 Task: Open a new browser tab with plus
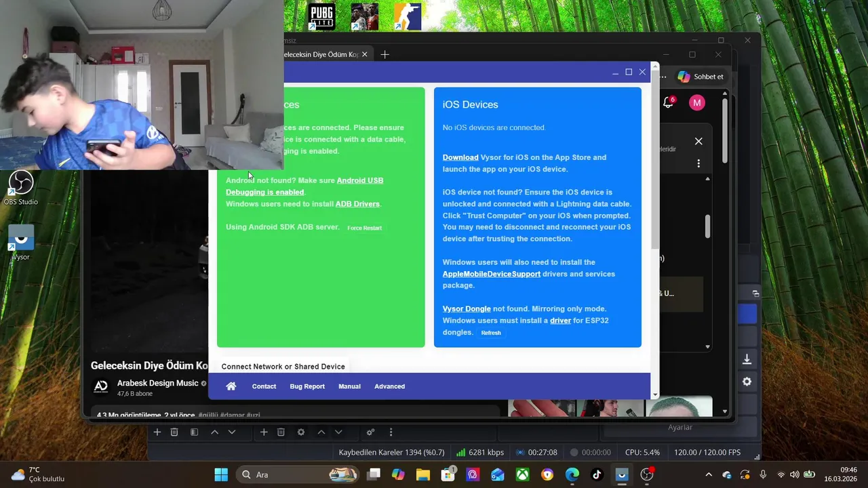click(384, 54)
